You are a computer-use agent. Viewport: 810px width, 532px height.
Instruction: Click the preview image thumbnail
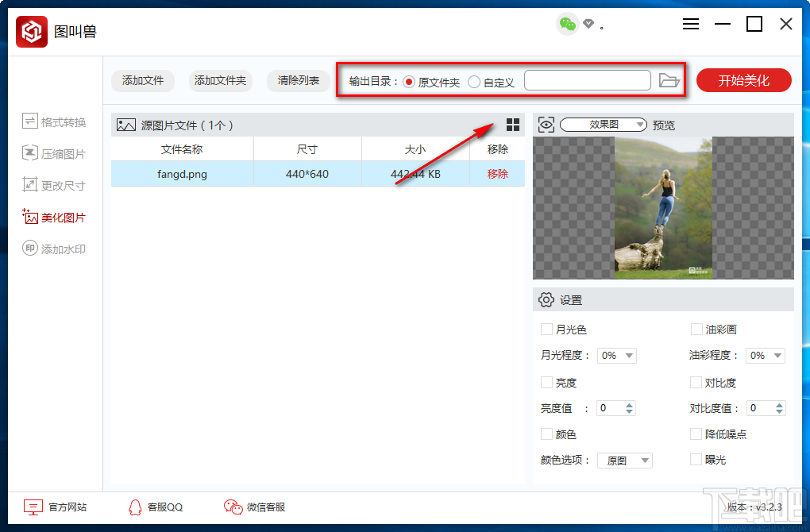click(663, 207)
